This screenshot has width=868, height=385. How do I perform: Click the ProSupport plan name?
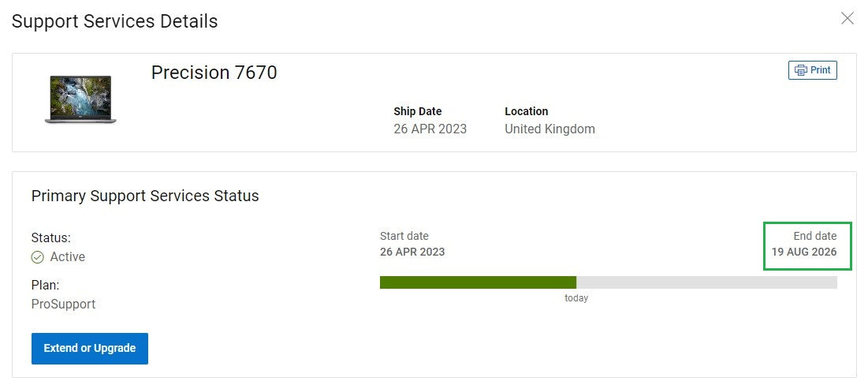pos(63,304)
